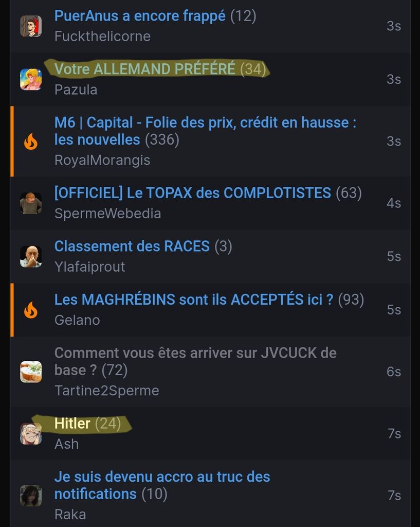The width and height of the screenshot is (420, 527).
Task: Open topic "PuerAnus a encore frappé"
Action: pyautogui.click(x=140, y=16)
